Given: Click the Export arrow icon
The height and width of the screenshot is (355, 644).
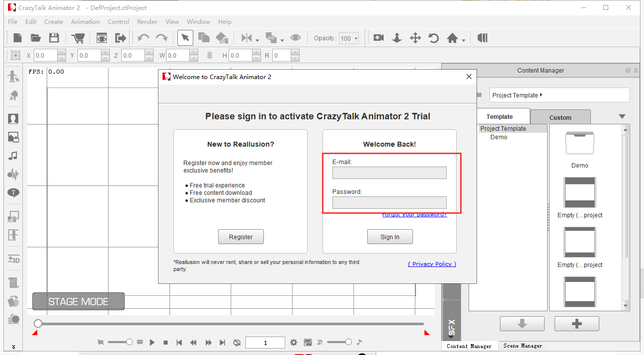Looking at the screenshot, I should [120, 38].
